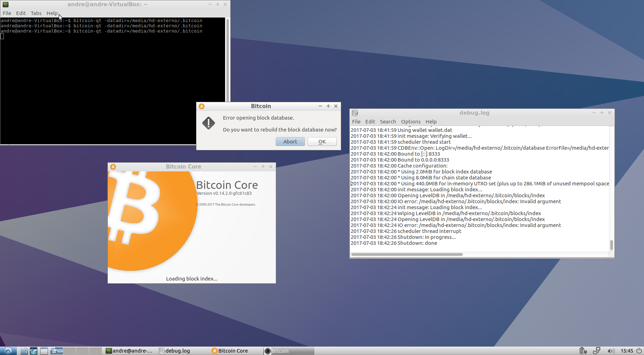
Task: Click the minimize-all-windows icon in taskbar
Action: pos(44,351)
